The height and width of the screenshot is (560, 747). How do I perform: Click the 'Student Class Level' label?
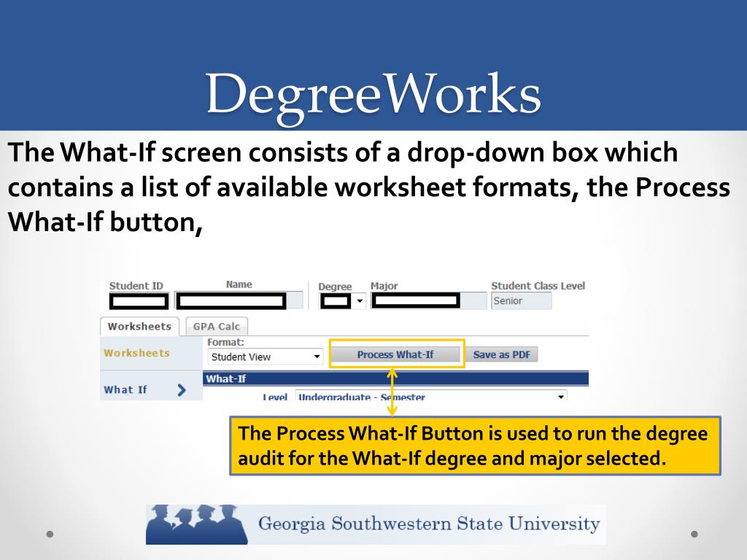click(x=538, y=286)
